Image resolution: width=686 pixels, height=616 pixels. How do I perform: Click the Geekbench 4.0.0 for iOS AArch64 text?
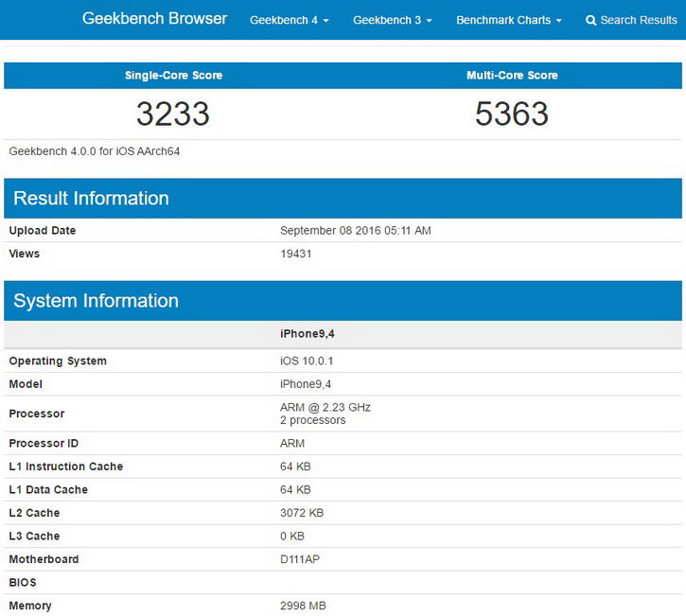94,151
